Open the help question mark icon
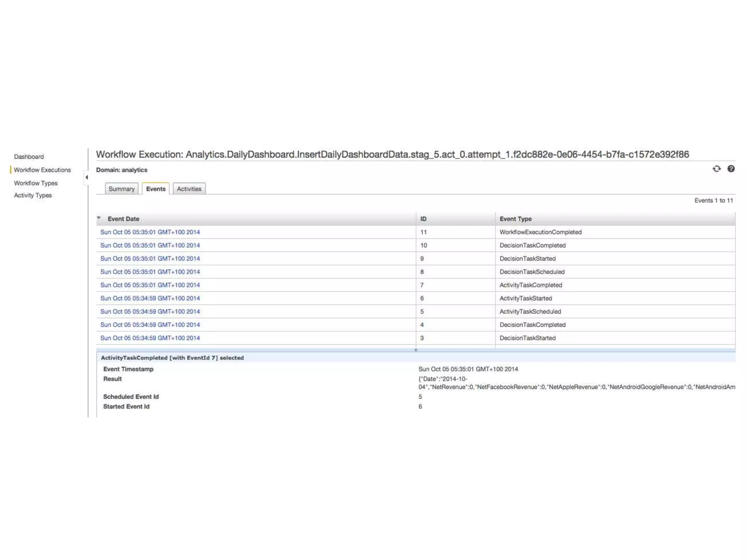 (x=731, y=169)
